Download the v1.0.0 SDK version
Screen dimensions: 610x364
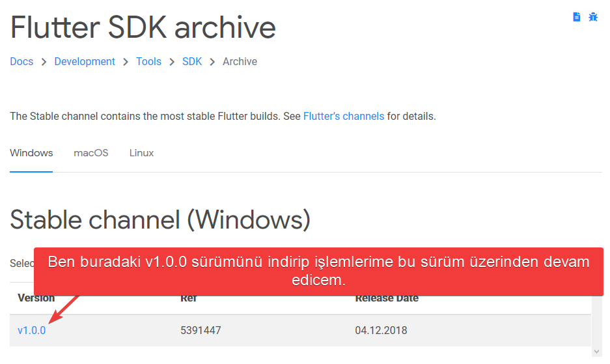point(31,330)
